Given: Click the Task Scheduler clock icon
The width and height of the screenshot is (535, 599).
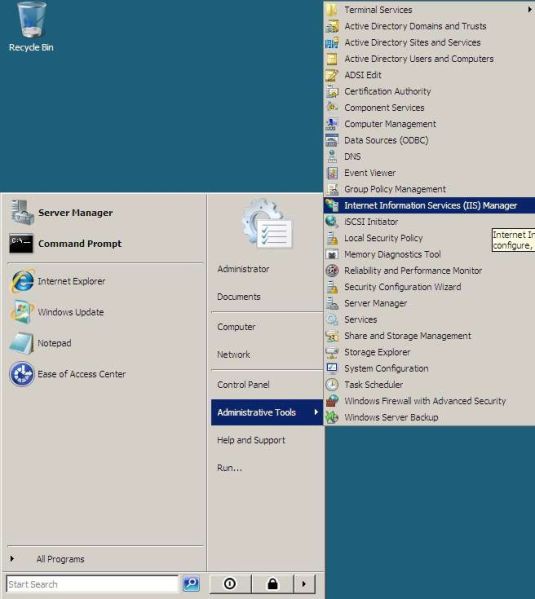Looking at the screenshot, I should pyautogui.click(x=332, y=385).
